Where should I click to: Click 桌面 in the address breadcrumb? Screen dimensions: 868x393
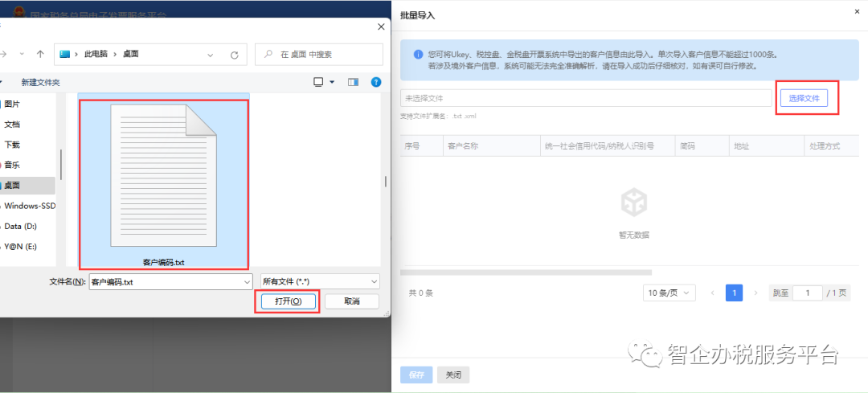(x=131, y=54)
